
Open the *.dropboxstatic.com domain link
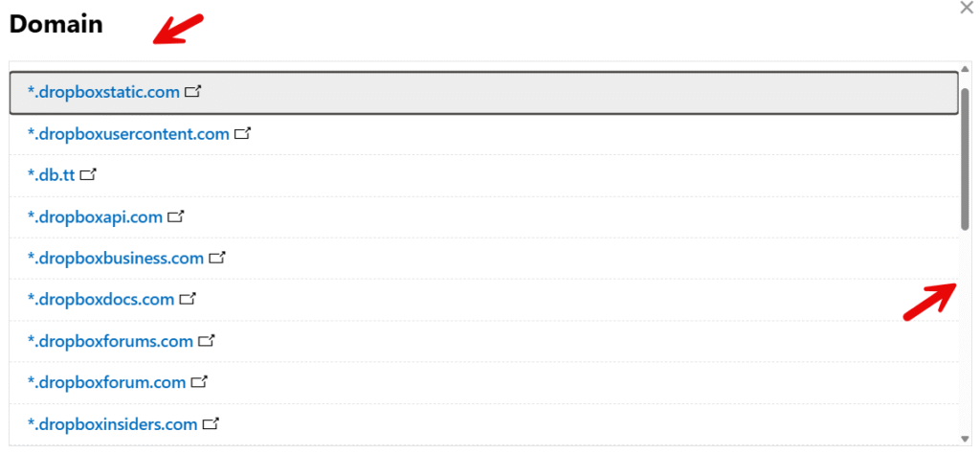click(103, 92)
